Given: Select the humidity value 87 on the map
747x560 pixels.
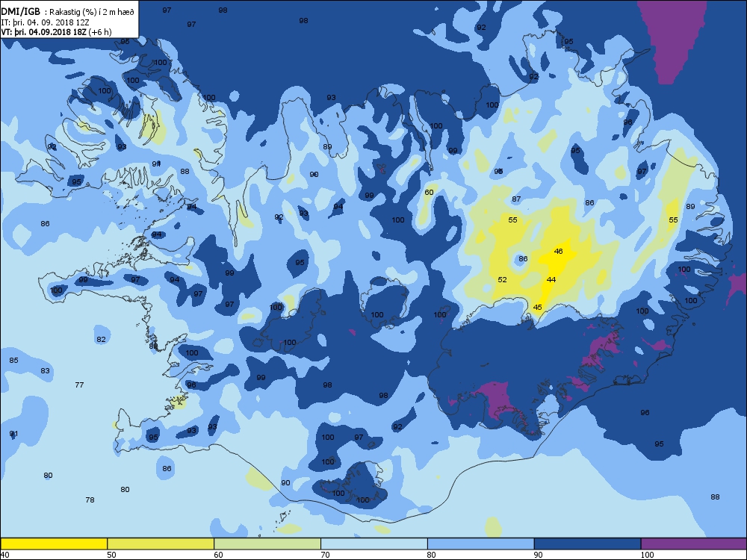Looking at the screenshot, I should click(516, 199).
